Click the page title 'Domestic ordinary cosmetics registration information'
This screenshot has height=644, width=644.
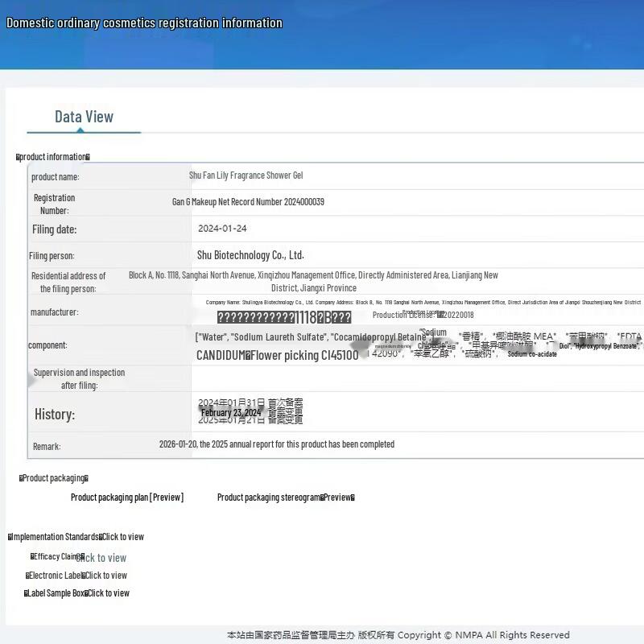(x=144, y=23)
